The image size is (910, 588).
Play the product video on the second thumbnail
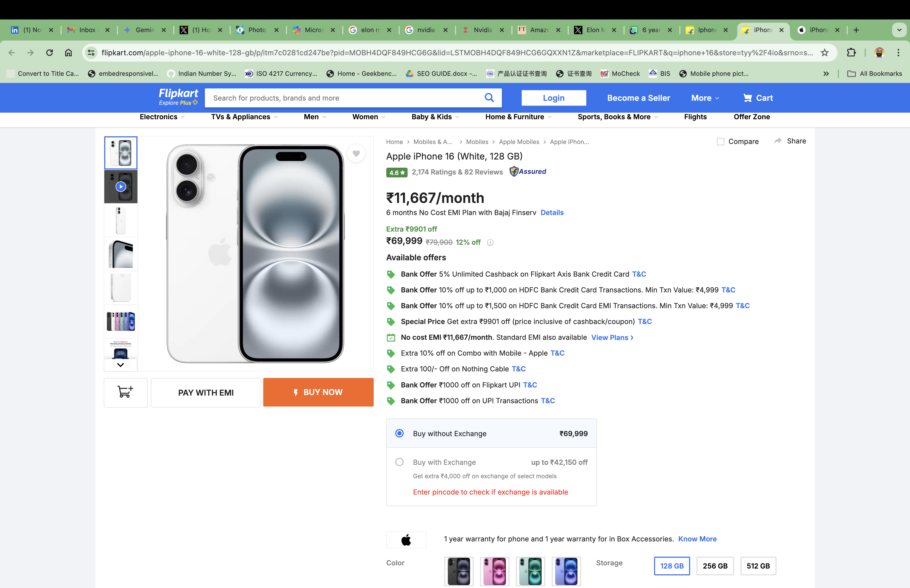click(120, 186)
